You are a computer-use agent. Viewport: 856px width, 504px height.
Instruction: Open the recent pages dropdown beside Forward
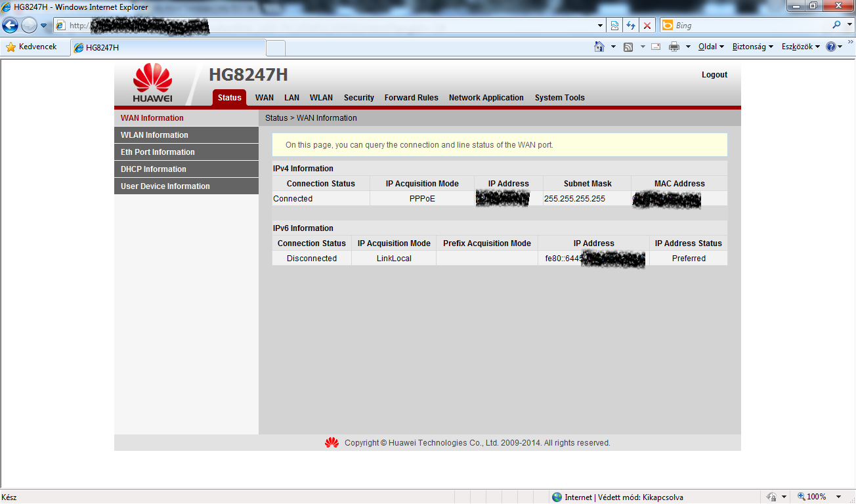(44, 26)
